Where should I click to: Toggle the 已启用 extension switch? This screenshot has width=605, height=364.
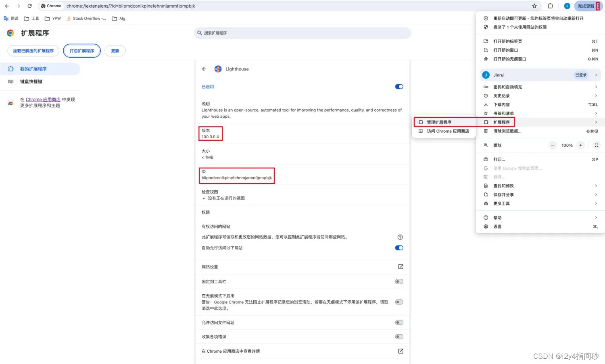(x=399, y=87)
